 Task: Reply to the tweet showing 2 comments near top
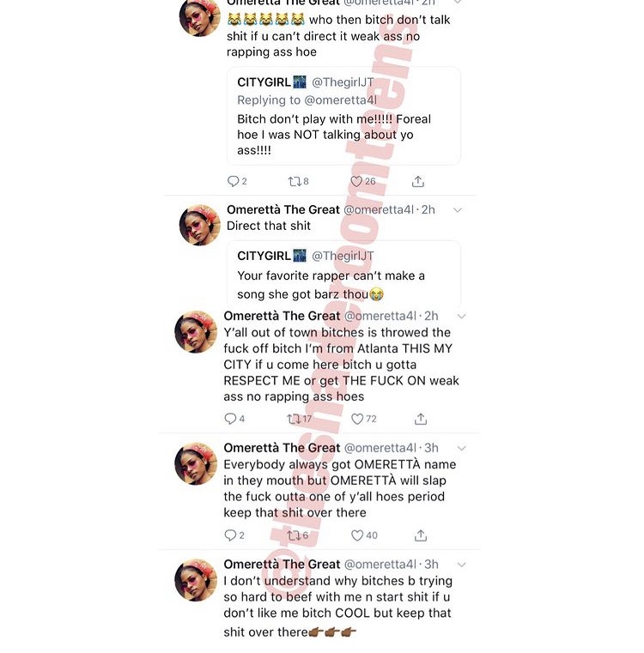coord(233,182)
